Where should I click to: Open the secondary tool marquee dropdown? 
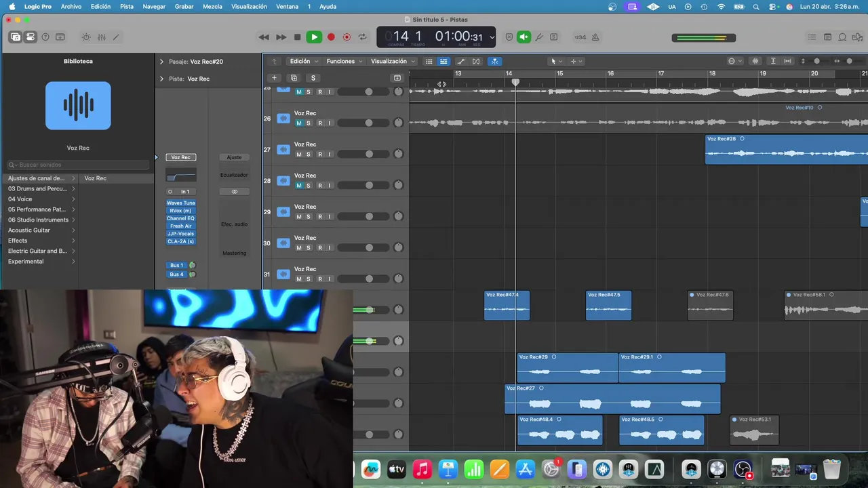[576, 61]
